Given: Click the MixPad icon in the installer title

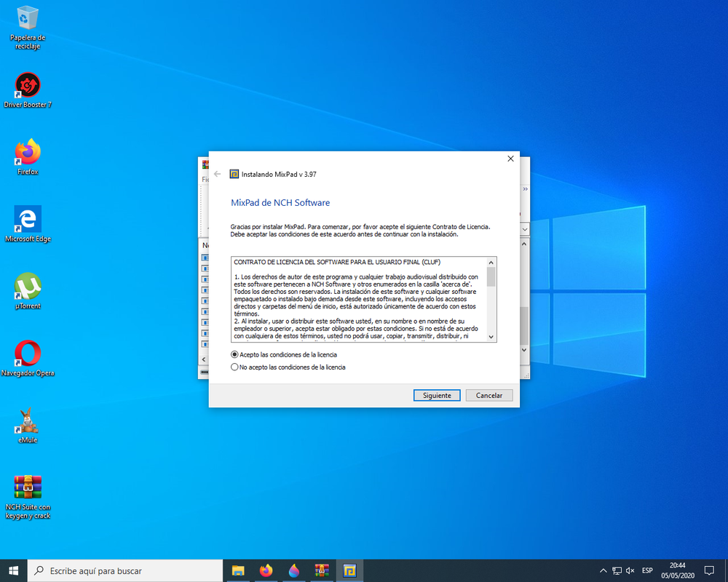Looking at the screenshot, I should coord(234,175).
